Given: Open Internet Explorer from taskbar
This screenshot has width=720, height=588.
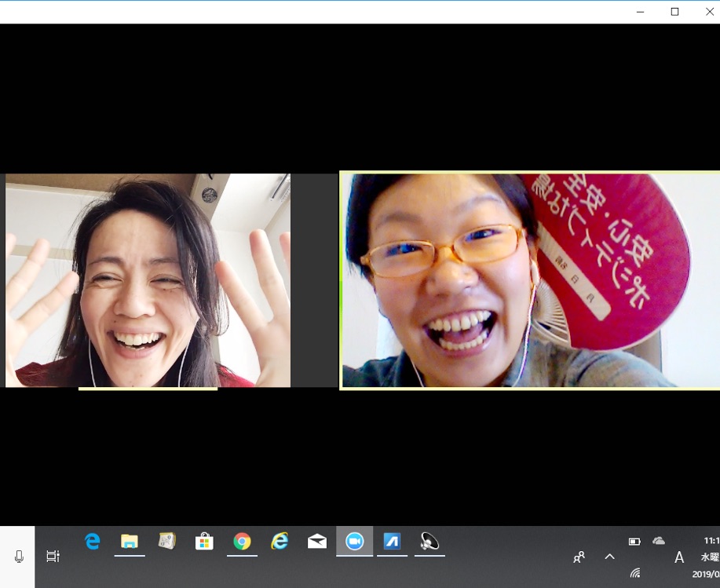Looking at the screenshot, I should tap(280, 541).
